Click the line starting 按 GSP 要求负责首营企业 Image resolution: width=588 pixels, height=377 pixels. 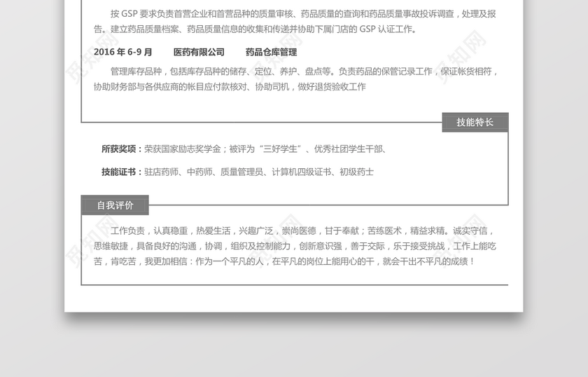tap(303, 14)
